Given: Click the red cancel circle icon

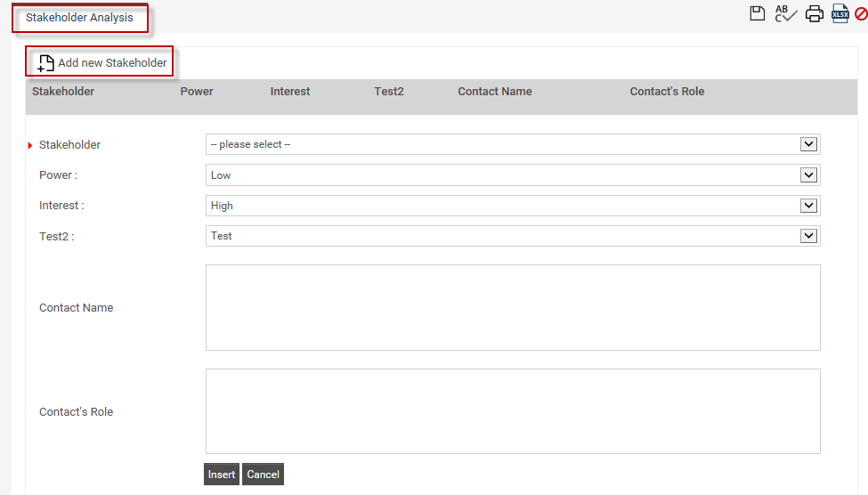Looking at the screenshot, I should tap(862, 13).
